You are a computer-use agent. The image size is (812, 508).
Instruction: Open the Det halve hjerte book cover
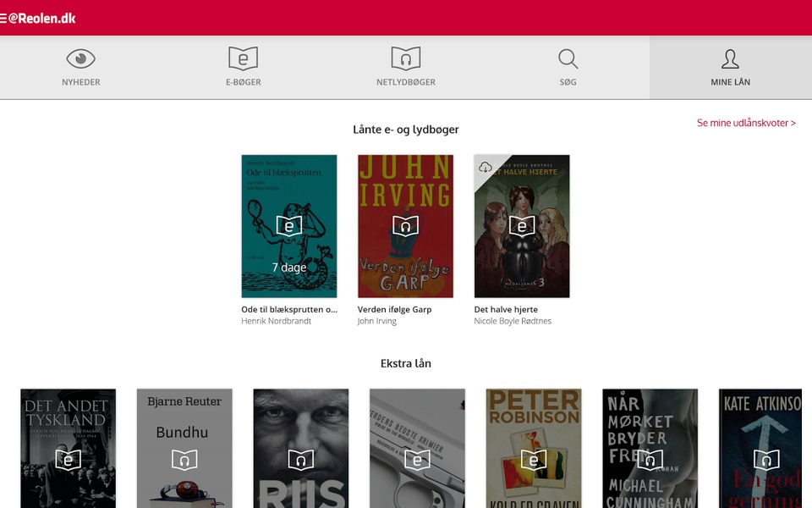pyautogui.click(x=522, y=226)
